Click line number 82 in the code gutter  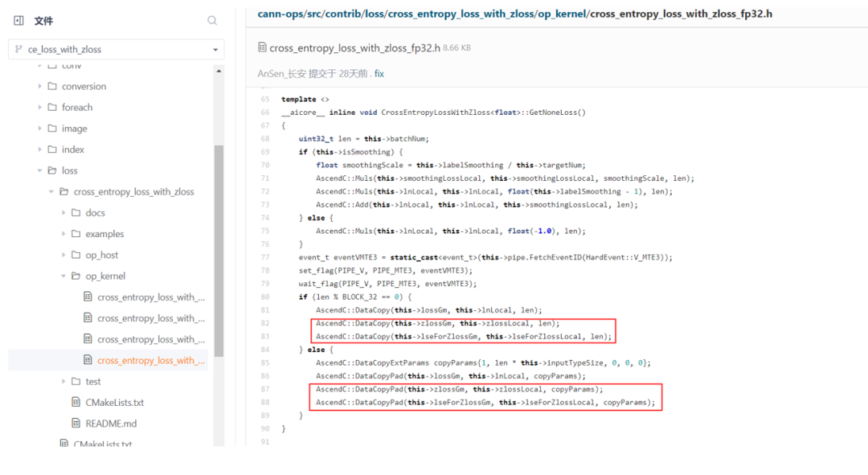click(x=264, y=323)
